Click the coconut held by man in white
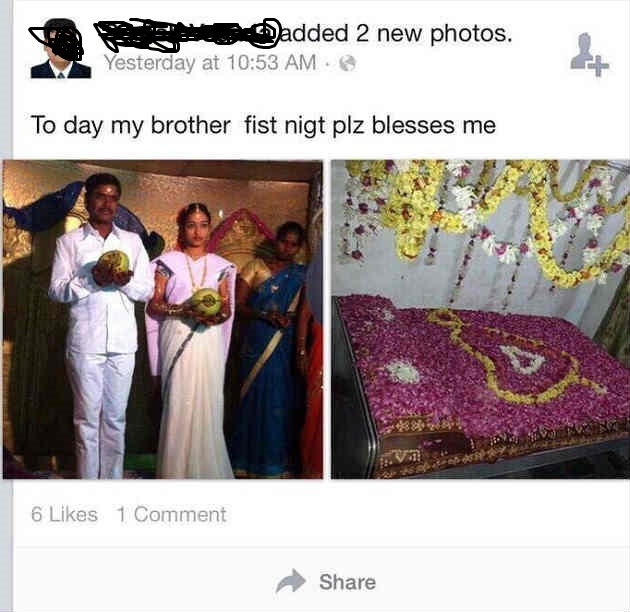 pos(114,262)
